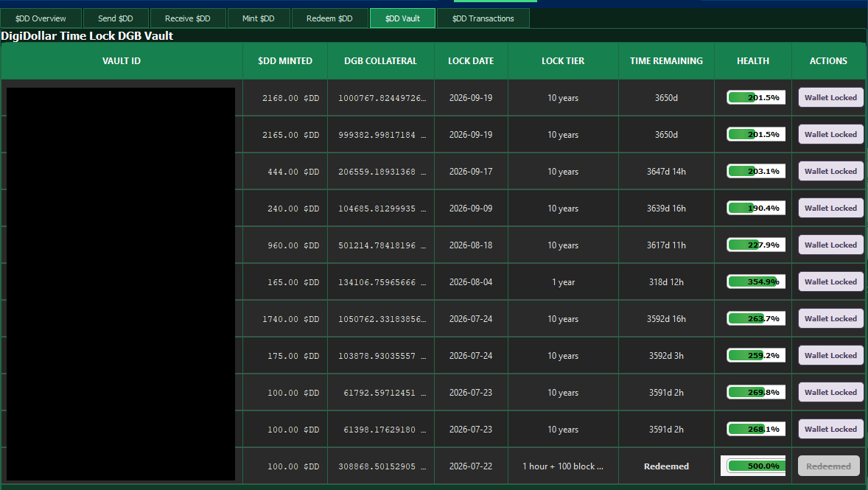Sort by VAULT ID column header
Viewport: 868px width, 490px height.
[122, 61]
